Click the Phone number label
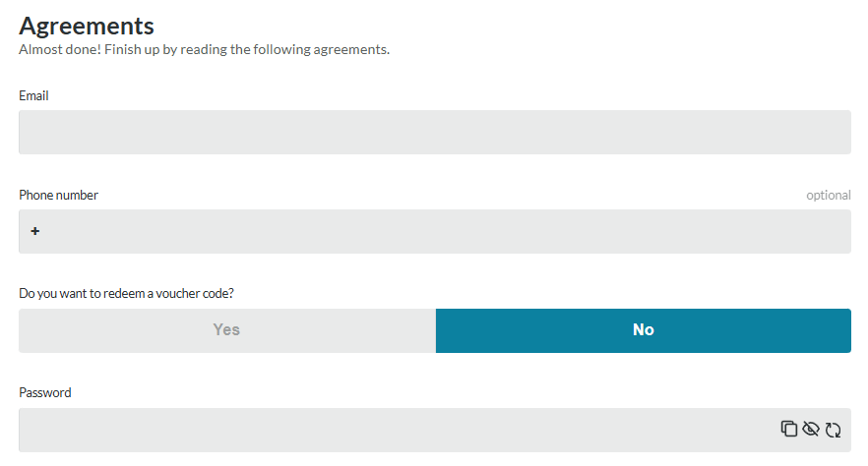The image size is (868, 466). pyautogui.click(x=59, y=195)
